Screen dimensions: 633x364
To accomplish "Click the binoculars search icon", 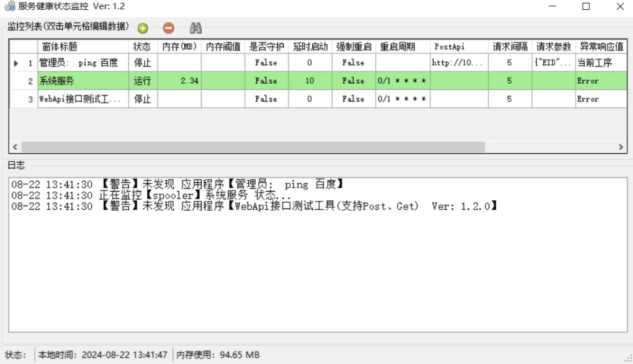I will pos(196,28).
